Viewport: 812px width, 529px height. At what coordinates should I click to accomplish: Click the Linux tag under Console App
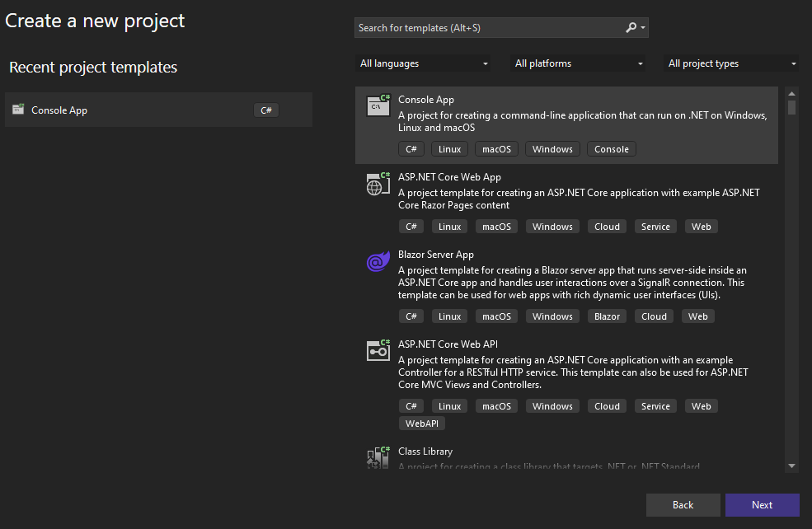point(449,149)
